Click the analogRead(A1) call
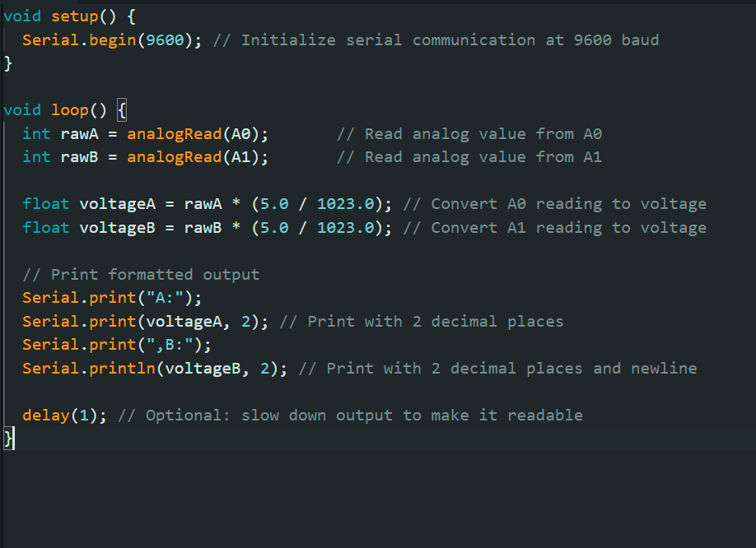The height and width of the screenshot is (548, 756). point(198,156)
